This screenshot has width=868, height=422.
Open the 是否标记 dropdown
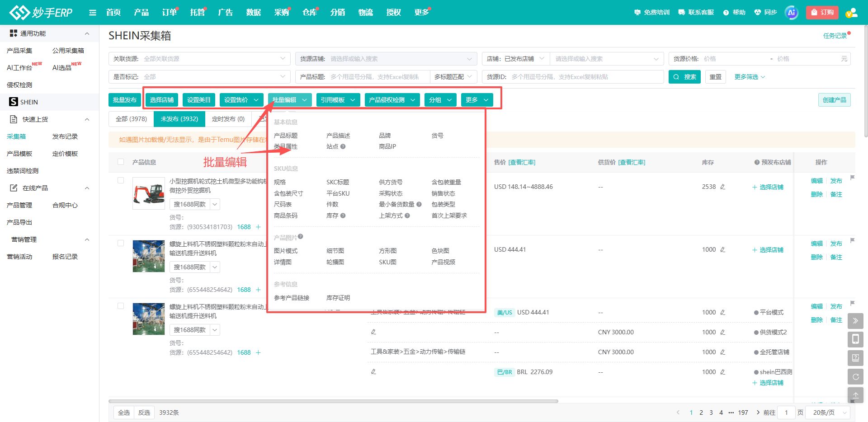(199, 77)
